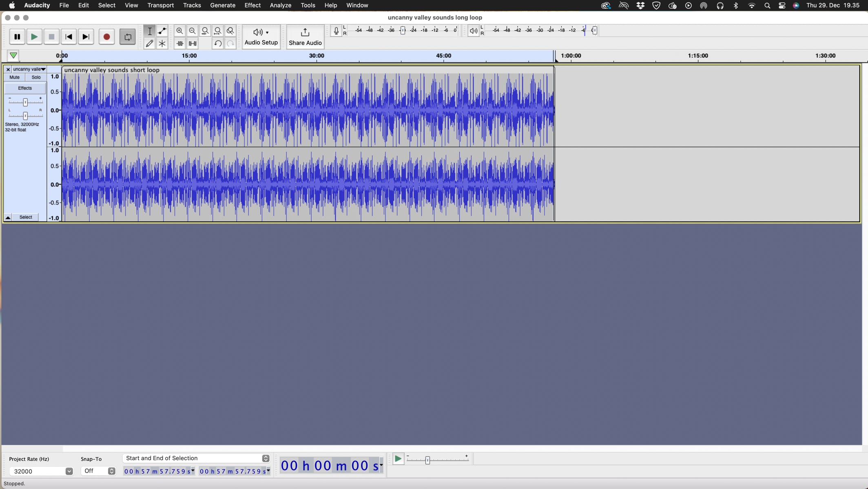Select the Draw tool pencil
This screenshot has height=489, width=868.
(x=150, y=44)
